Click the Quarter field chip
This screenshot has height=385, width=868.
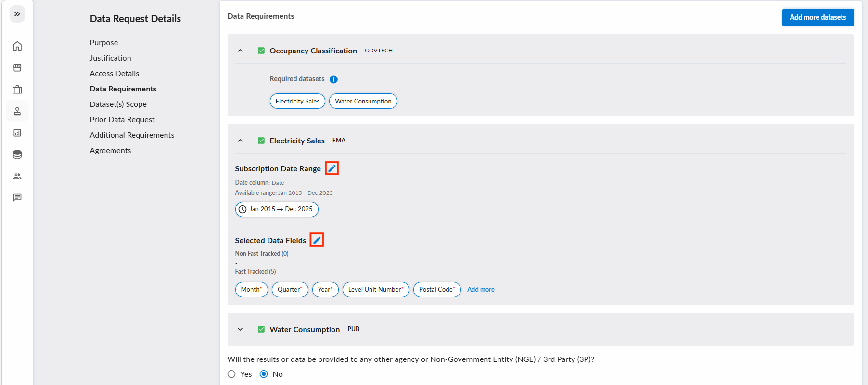(290, 289)
